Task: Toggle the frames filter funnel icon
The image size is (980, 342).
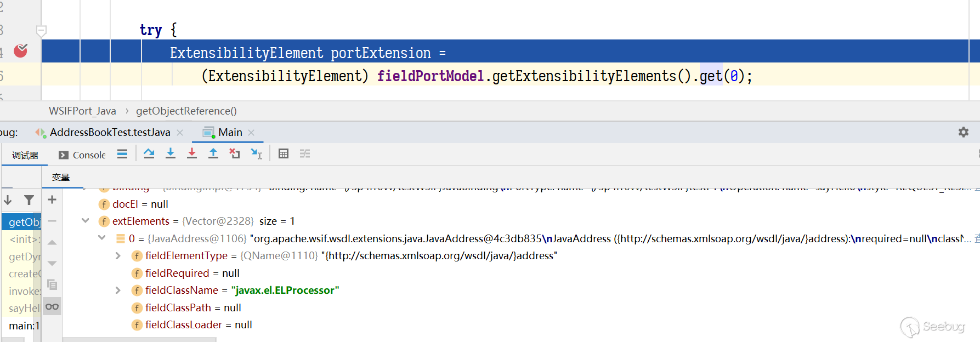Action: (x=29, y=200)
